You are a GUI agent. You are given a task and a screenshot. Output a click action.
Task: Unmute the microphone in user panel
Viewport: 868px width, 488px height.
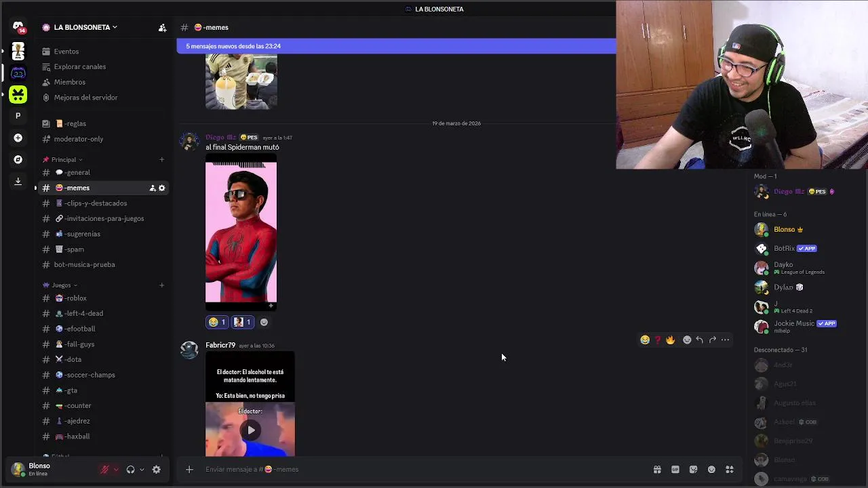[104, 469]
